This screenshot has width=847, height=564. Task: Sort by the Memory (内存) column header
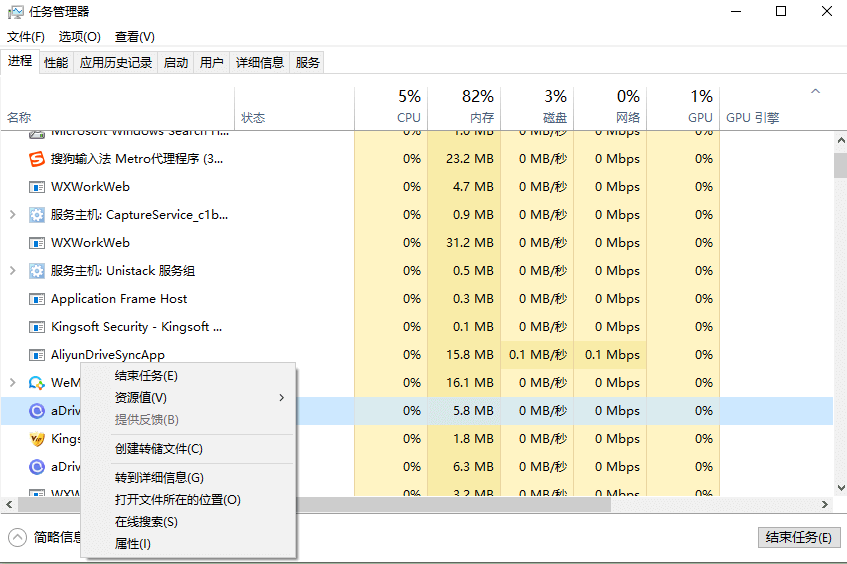pos(464,107)
